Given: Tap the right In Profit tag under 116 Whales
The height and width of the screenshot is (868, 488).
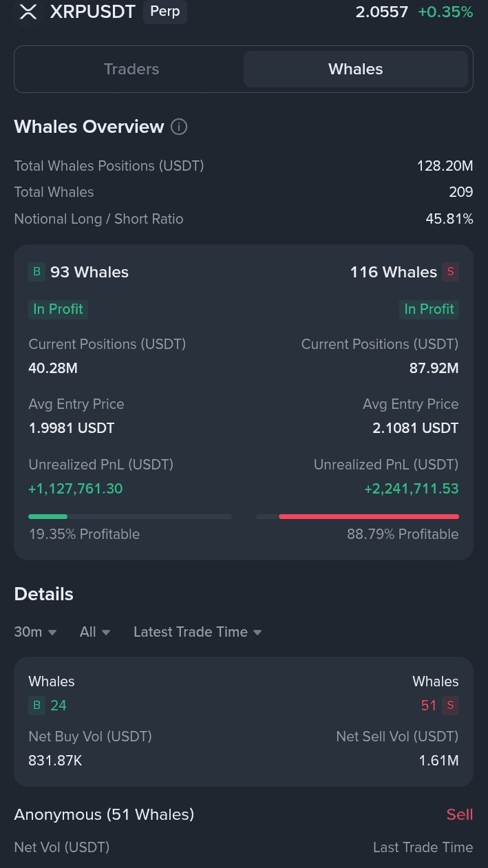Looking at the screenshot, I should (x=429, y=309).
